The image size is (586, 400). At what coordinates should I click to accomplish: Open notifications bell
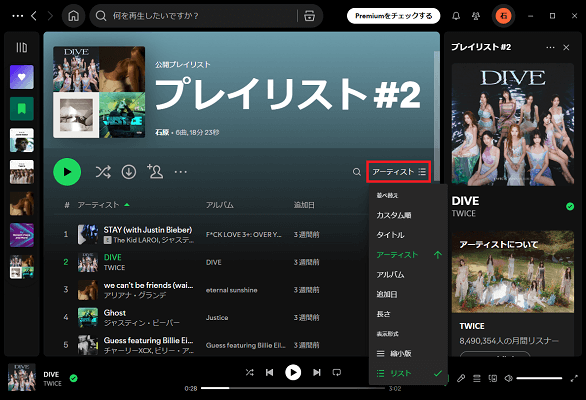pyautogui.click(x=456, y=16)
